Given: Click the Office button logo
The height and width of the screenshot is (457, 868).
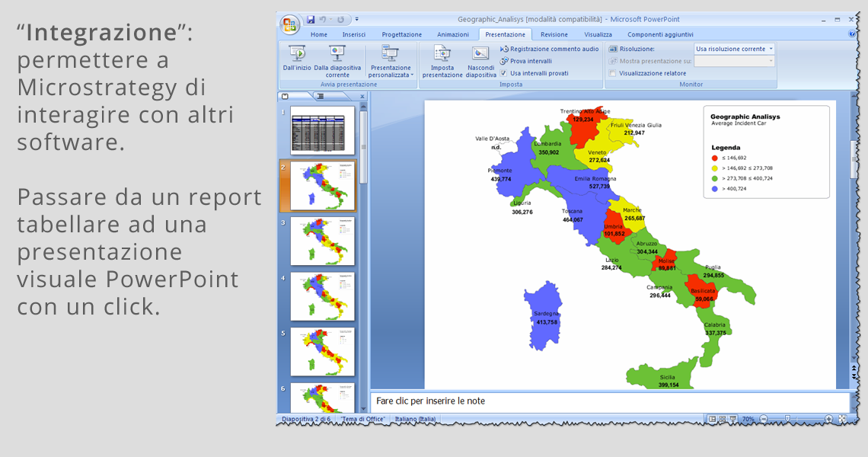Looking at the screenshot, I should coord(290,24).
